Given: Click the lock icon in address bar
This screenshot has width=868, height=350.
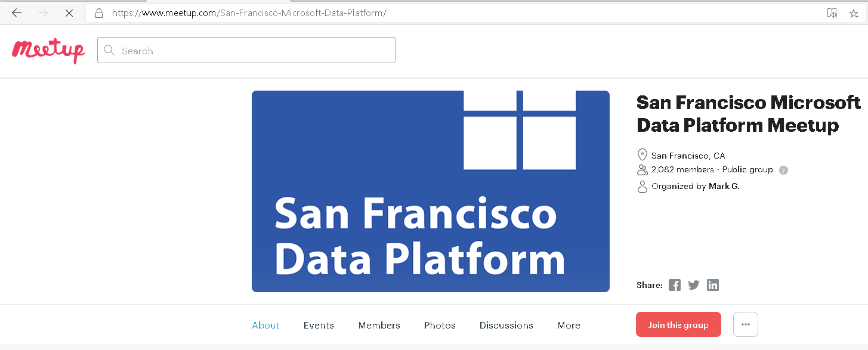Looking at the screenshot, I should (99, 13).
